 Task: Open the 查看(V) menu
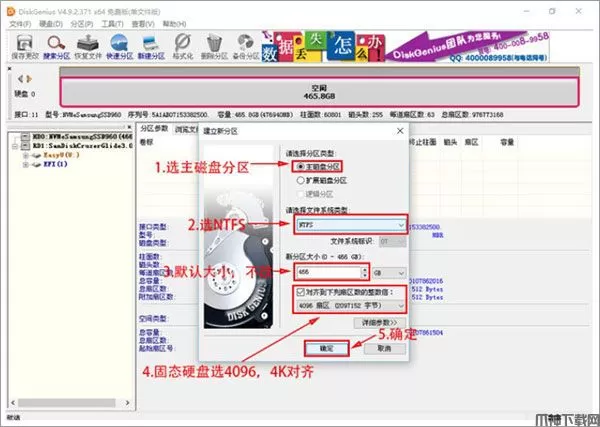click(x=143, y=24)
